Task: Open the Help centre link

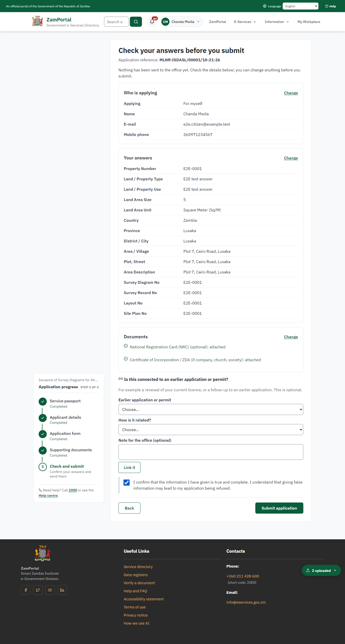Action: point(48,495)
